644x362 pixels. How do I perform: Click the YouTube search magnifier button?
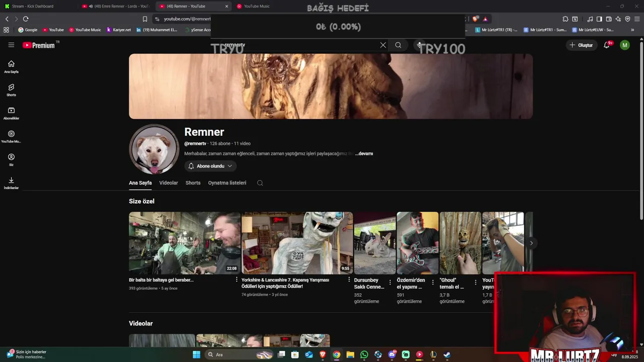point(398,45)
